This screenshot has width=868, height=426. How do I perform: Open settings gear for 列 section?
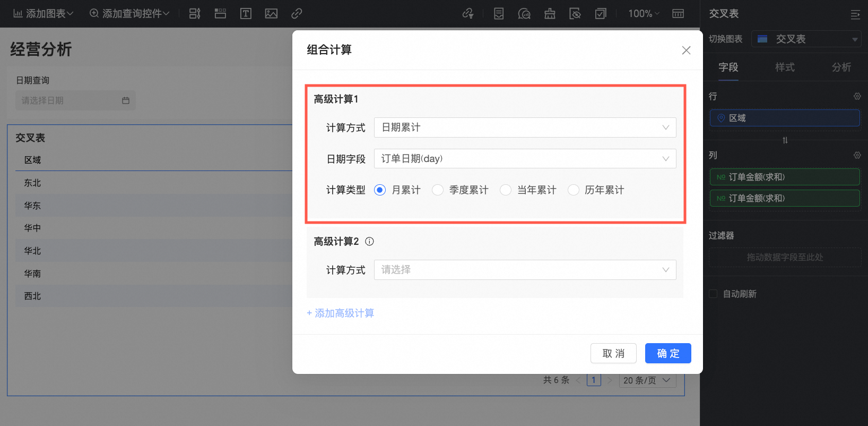857,155
